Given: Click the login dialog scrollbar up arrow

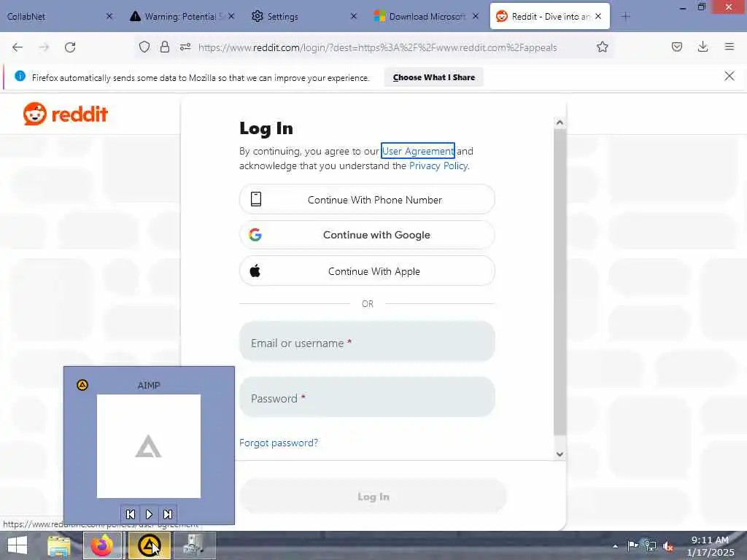Looking at the screenshot, I should pyautogui.click(x=560, y=122).
